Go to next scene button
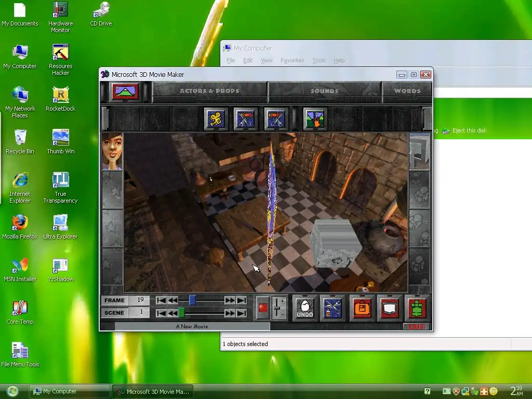 230,313
